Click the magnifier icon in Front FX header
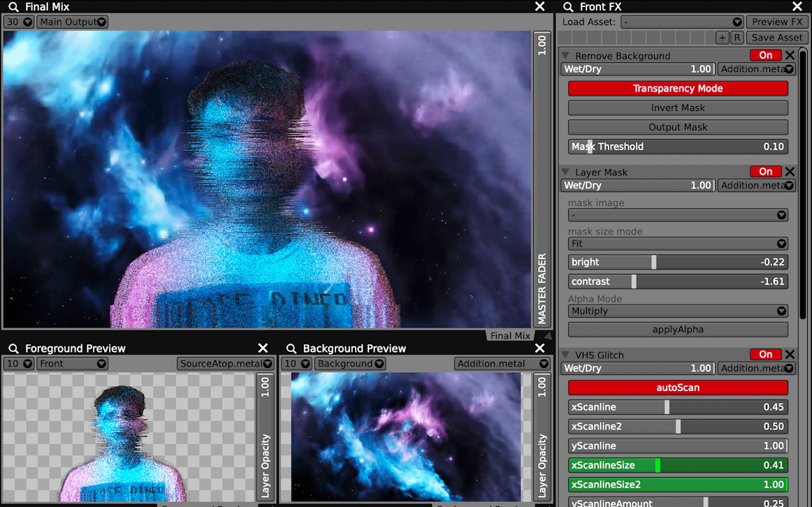 click(x=568, y=7)
